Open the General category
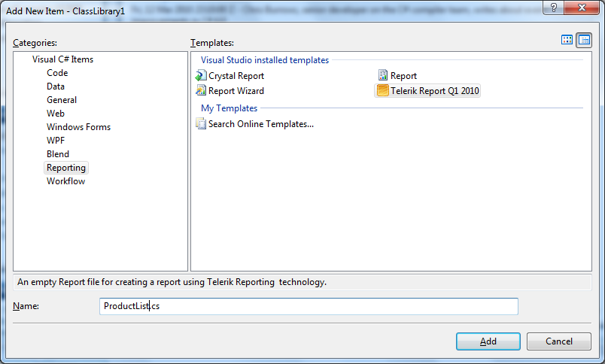The image size is (605, 364). click(x=62, y=100)
